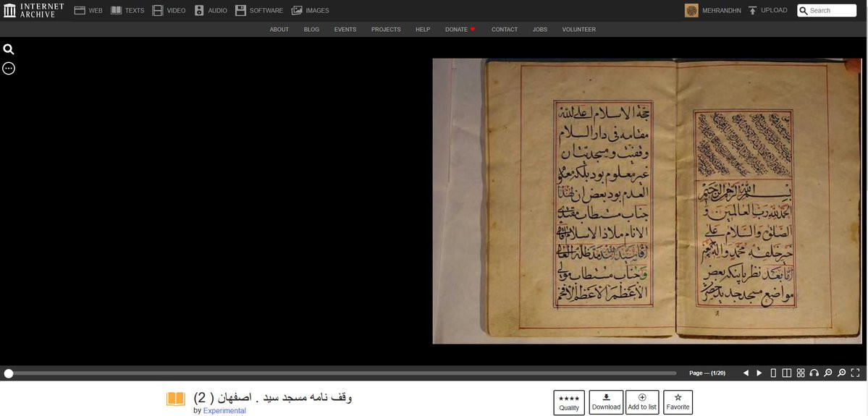The width and height of the screenshot is (868, 416).
Task: Open the Projects menu item
Action: 386,30
